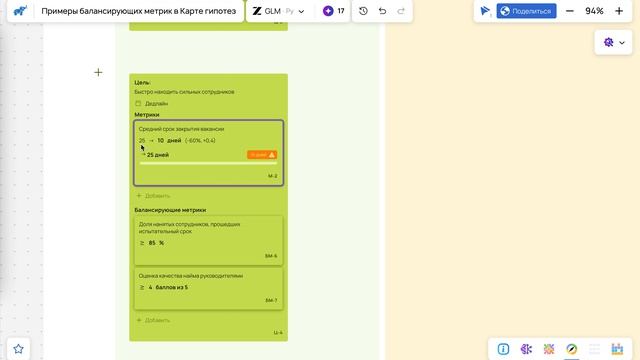Zoom out with the minus button
The height and width of the screenshot is (360, 640).
[570, 11]
